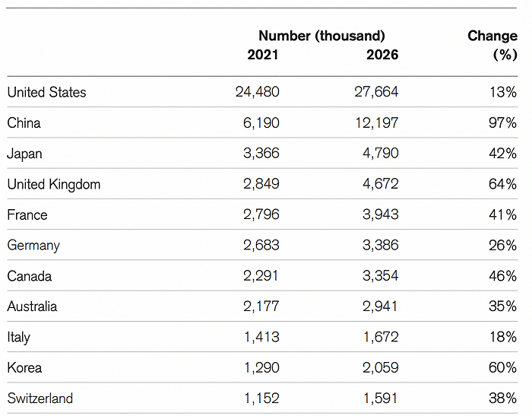Select the Germany row label
This screenshot has width=532, height=416.
(x=33, y=246)
